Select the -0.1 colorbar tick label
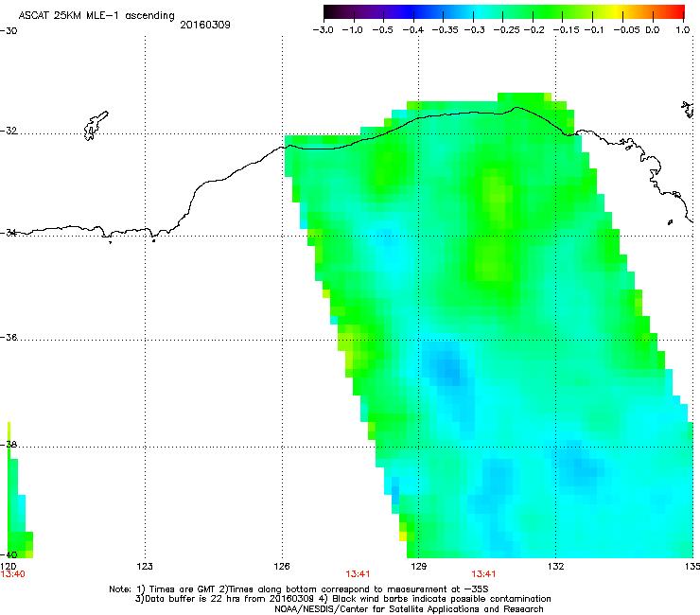The width and height of the screenshot is (700, 615). [x=594, y=30]
